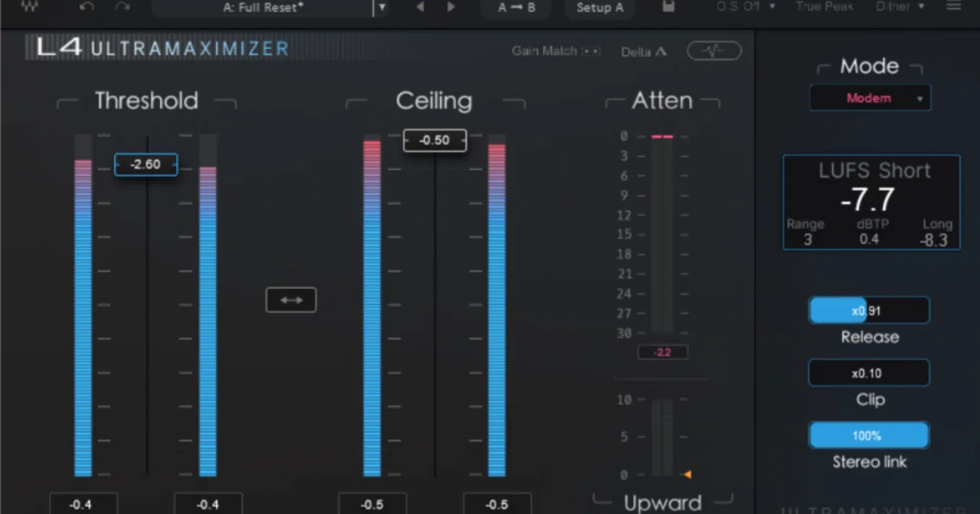Click the orange Upward marker triangle
Image resolution: width=980 pixels, height=514 pixels.
click(x=688, y=475)
